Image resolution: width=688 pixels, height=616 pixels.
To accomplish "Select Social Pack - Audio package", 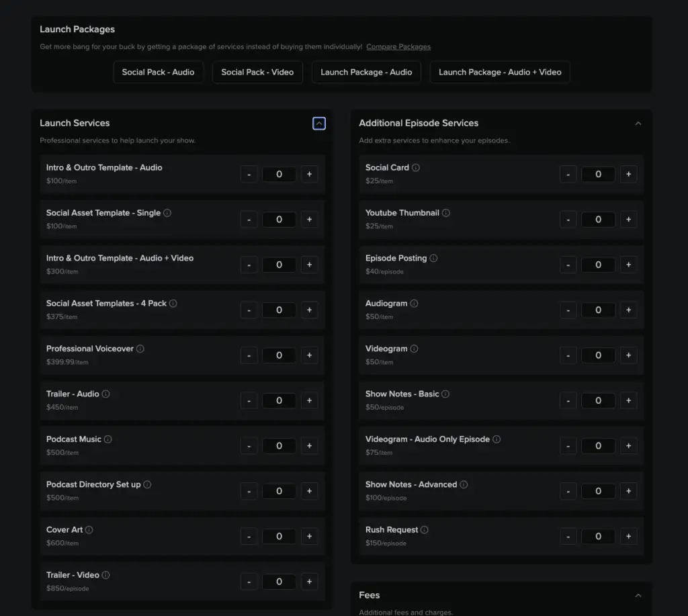I will 158,72.
